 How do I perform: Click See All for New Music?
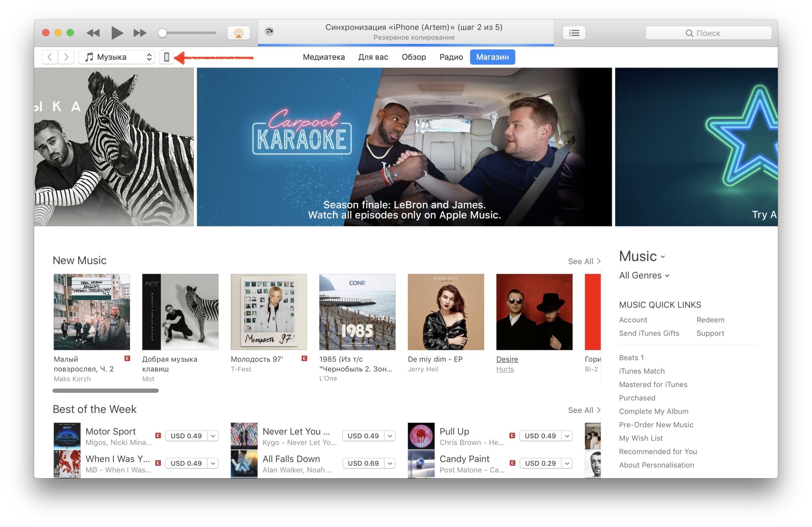coord(584,261)
